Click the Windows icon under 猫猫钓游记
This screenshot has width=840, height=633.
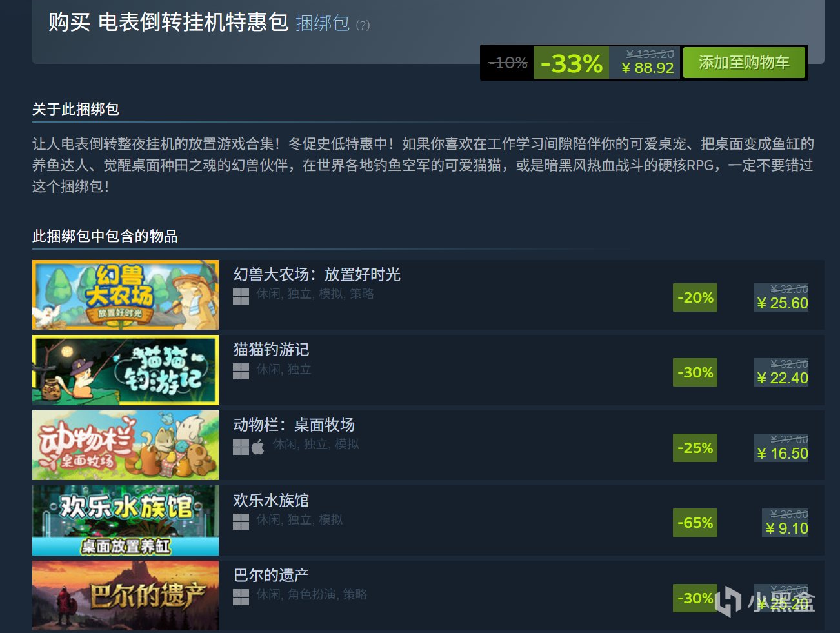click(x=241, y=371)
